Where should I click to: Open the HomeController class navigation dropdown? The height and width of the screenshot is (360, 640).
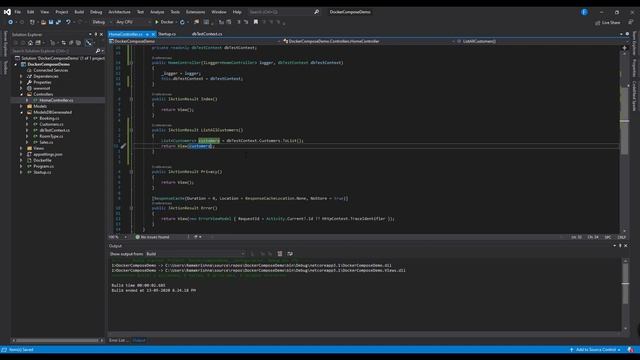[369, 41]
